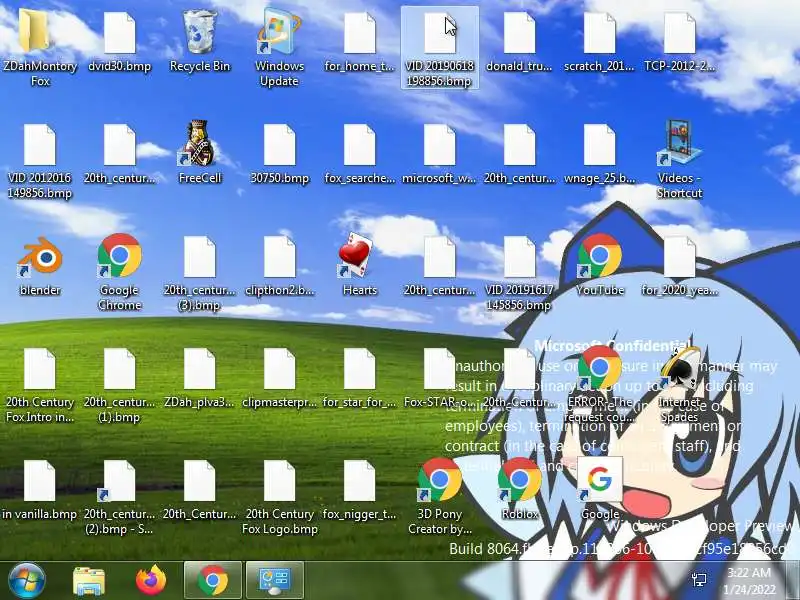
Task: Open the 3D Pony Creator by... shortcut
Action: coord(439,496)
